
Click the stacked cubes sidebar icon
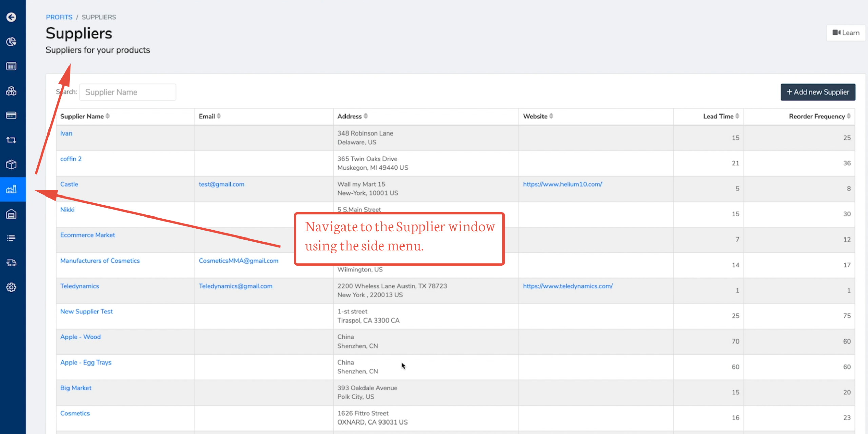(11, 91)
